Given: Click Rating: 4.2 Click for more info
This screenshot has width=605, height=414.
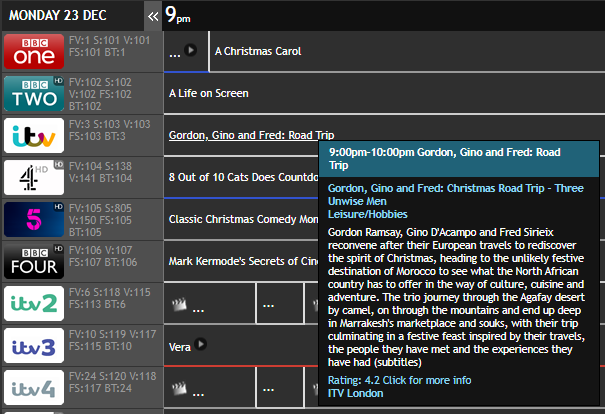Looking at the screenshot, I should tap(399, 380).
